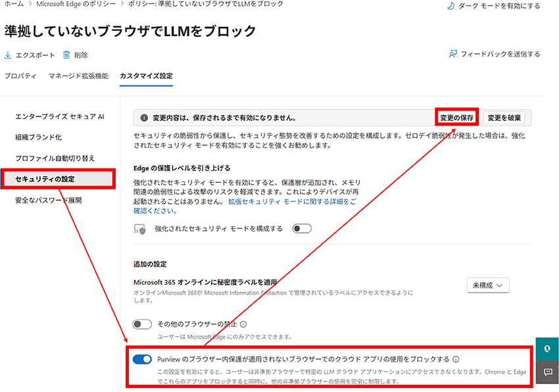Click the delete trash can icon
Image resolution: width=559 pixels, height=392 pixels.
66,55
